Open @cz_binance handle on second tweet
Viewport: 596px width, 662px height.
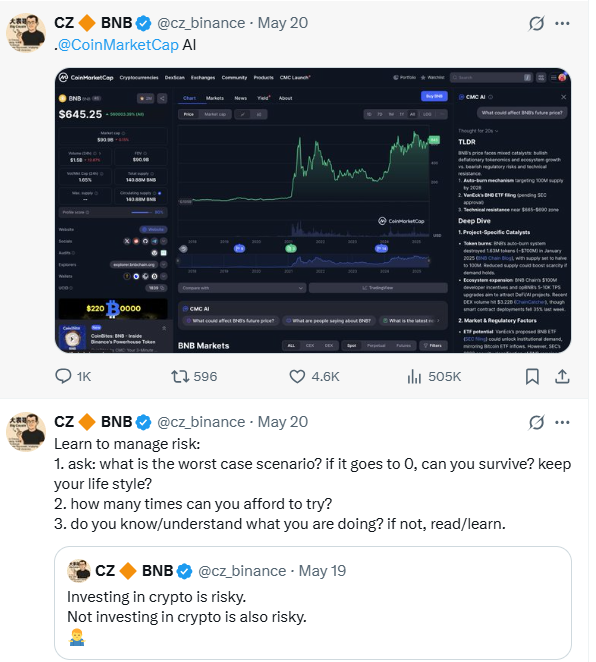[x=201, y=422]
